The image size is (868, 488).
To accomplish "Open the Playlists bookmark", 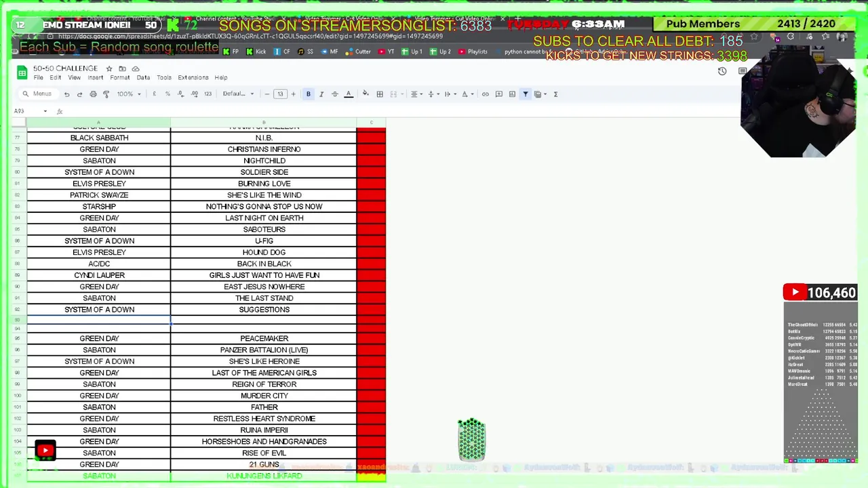I will [473, 52].
